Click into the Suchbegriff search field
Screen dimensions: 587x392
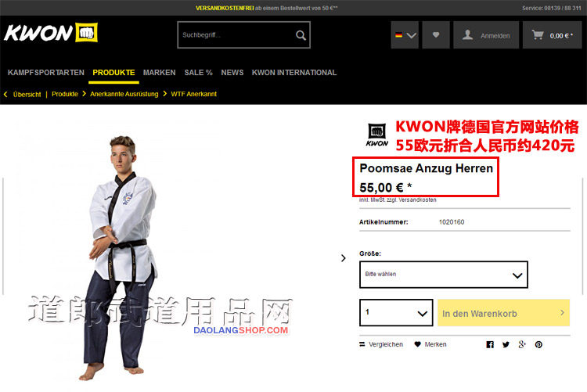(x=236, y=35)
